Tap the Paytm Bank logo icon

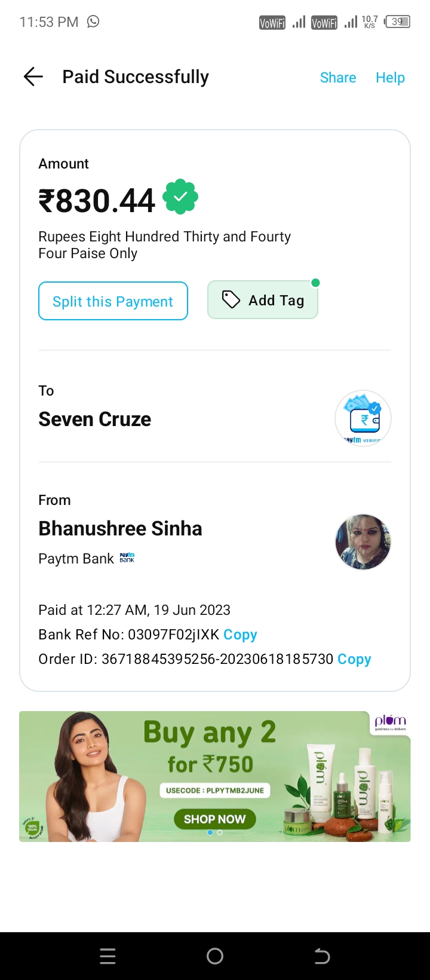point(127,558)
